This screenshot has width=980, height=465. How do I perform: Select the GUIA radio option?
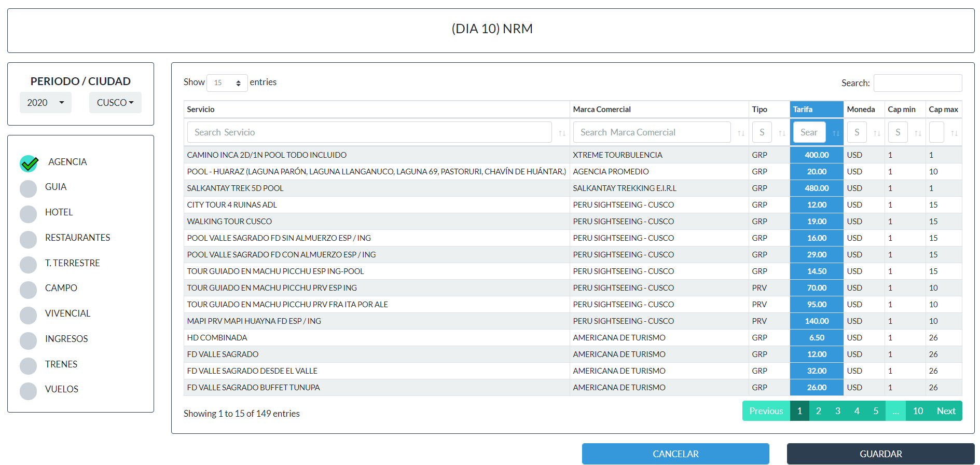pos(28,188)
